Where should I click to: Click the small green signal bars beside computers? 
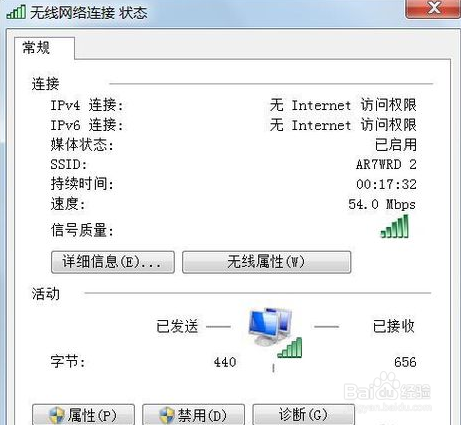[290, 348]
